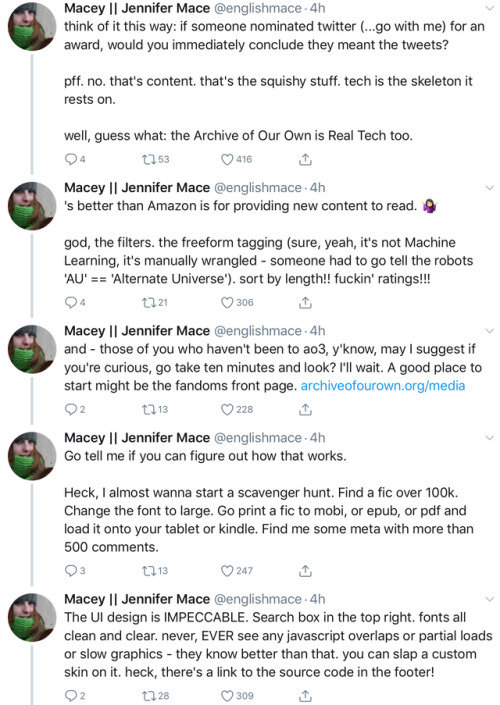Expand options chevron on the UI design tweet
The height and width of the screenshot is (705, 500).
(x=490, y=599)
